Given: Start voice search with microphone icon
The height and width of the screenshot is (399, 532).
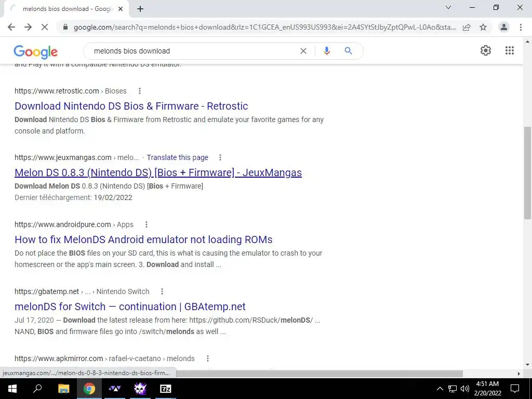Looking at the screenshot, I should click(x=327, y=51).
